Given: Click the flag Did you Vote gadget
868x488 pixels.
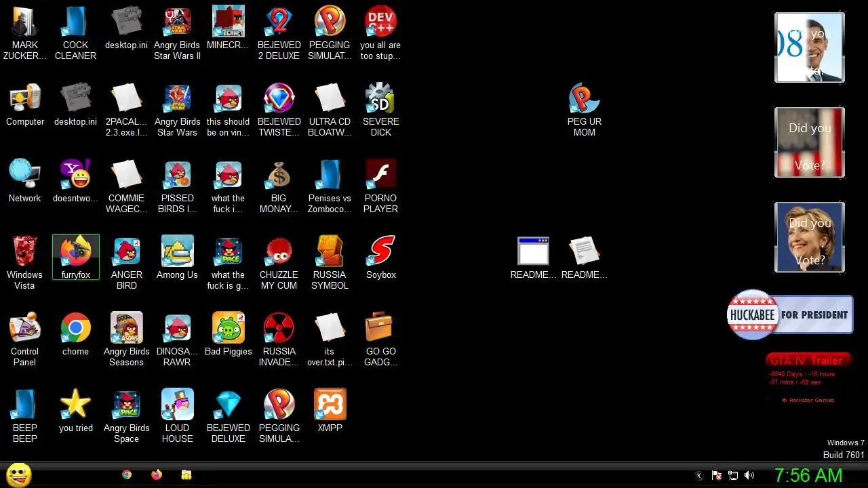Looking at the screenshot, I should pyautogui.click(x=810, y=142).
